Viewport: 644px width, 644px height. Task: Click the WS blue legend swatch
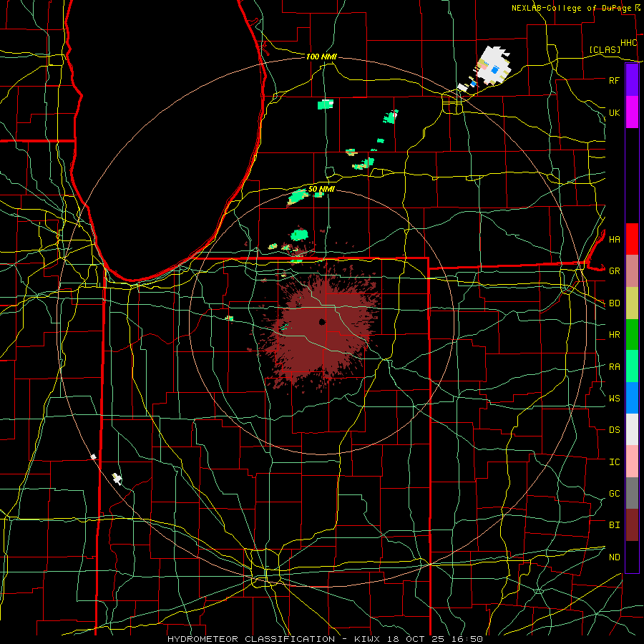click(632, 398)
